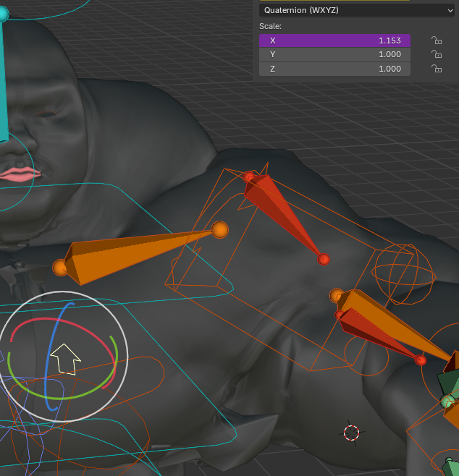The width and height of the screenshot is (459, 476).
Task: Select the wireframe sphere bone control
Action: pyautogui.click(x=404, y=274)
